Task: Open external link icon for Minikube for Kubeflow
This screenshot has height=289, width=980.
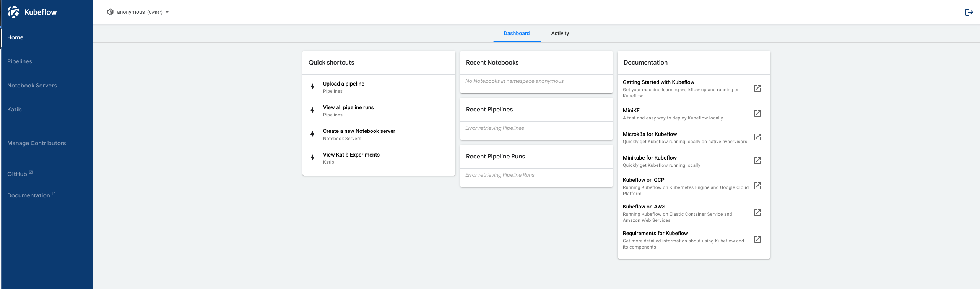Action: [x=757, y=161]
